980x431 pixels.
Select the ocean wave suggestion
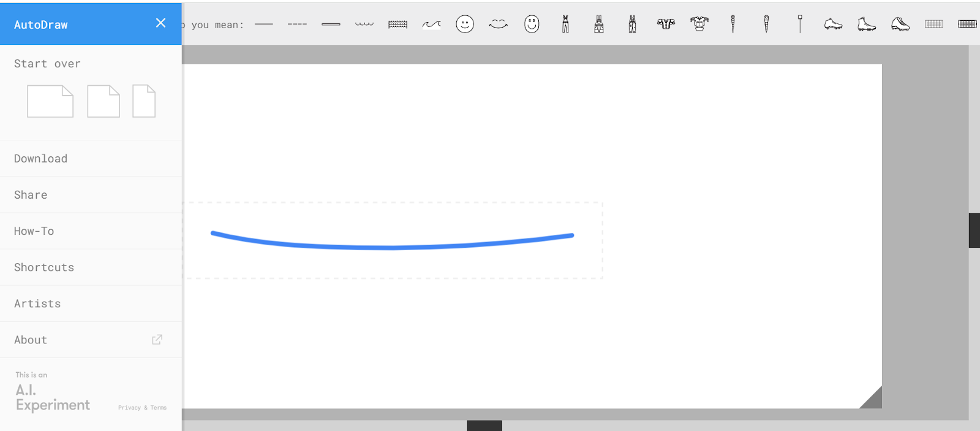point(431,25)
